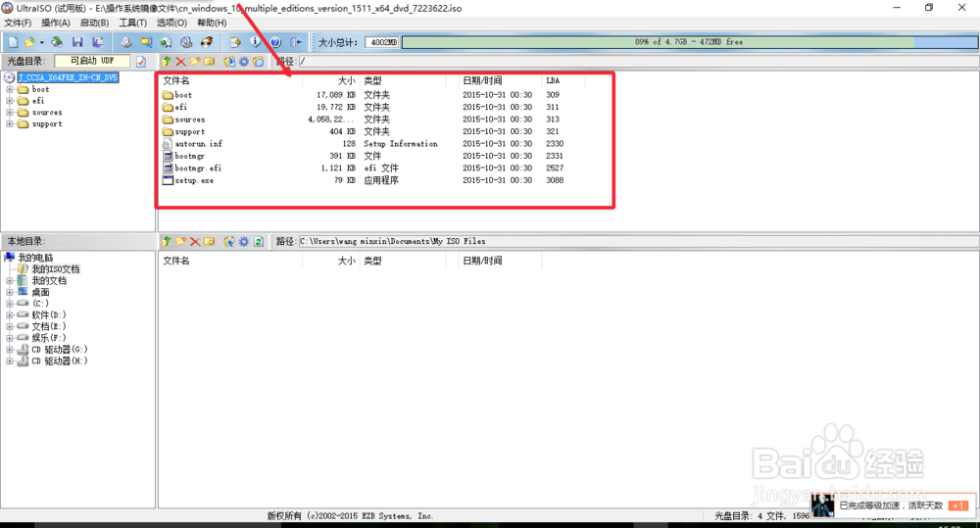Screen dimensions: 980x528
Task: Click the disc capacity usage bar
Action: click(689, 42)
